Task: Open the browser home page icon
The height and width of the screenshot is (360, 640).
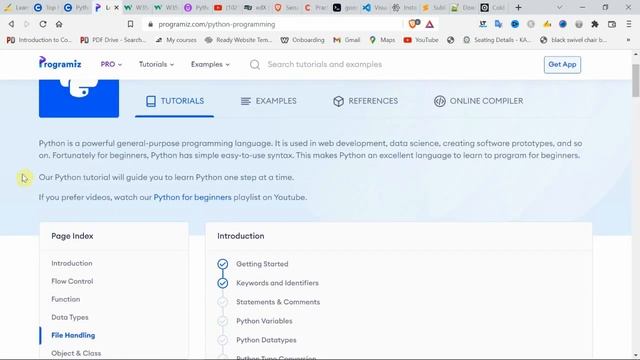Action: coord(59,24)
